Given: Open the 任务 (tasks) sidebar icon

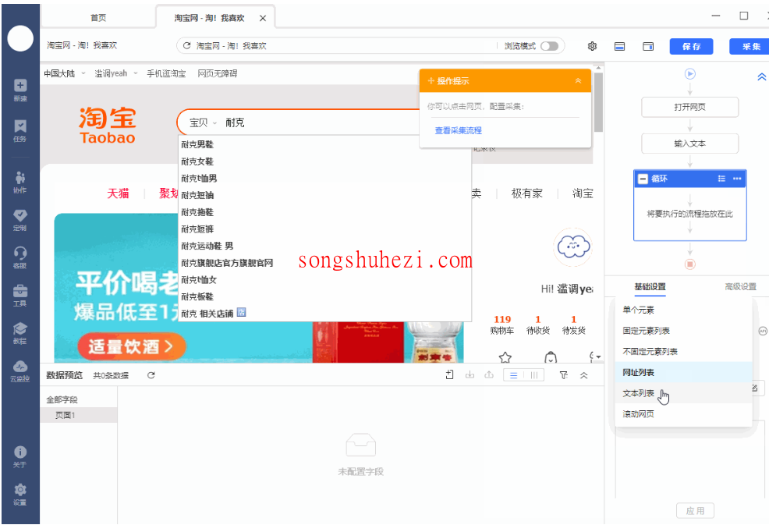Looking at the screenshot, I should (20, 131).
